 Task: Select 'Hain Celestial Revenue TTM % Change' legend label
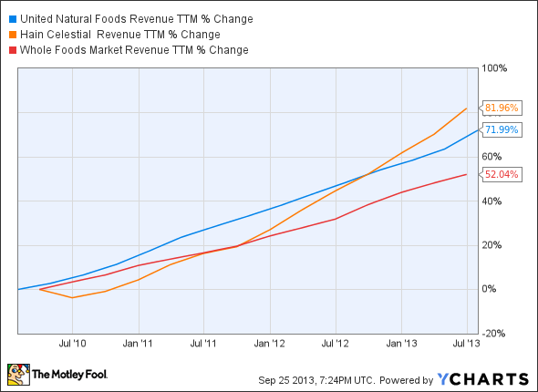120,35
